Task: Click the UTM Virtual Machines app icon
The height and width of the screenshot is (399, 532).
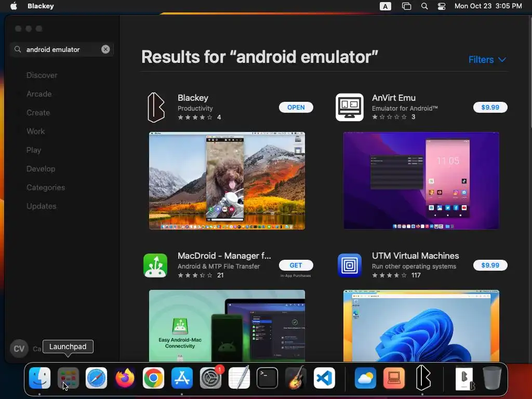Action: coord(350,265)
